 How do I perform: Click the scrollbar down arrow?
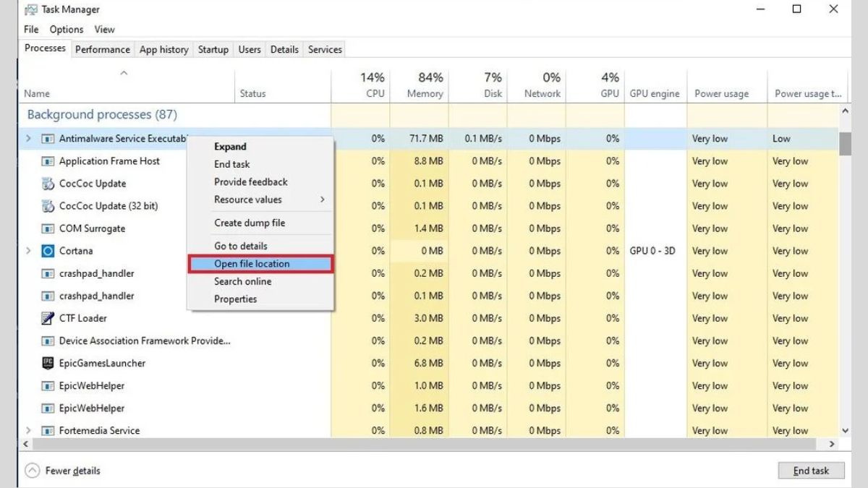[x=845, y=429]
